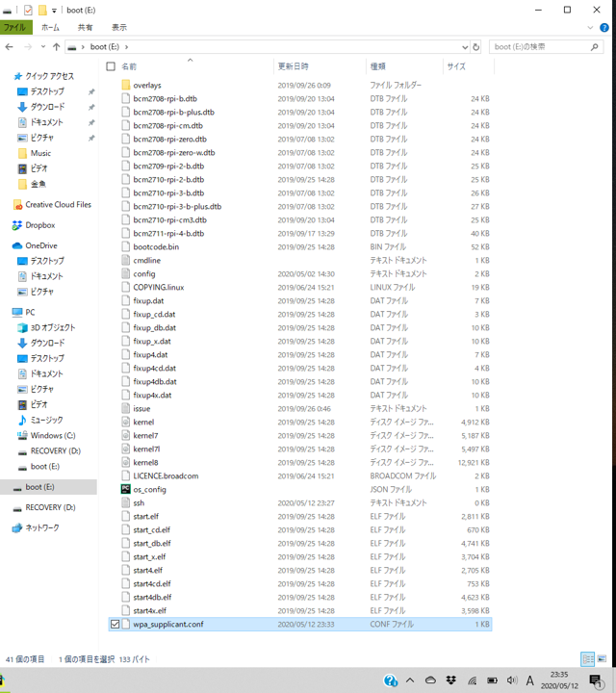
Task: Uncheck the wpa_supplicant.conf checkbox
Action: tap(115, 624)
